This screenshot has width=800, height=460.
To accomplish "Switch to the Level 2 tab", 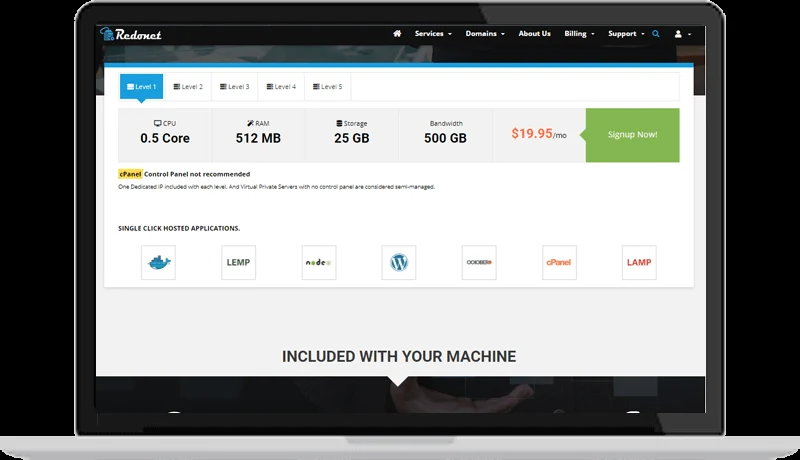I will coord(188,87).
